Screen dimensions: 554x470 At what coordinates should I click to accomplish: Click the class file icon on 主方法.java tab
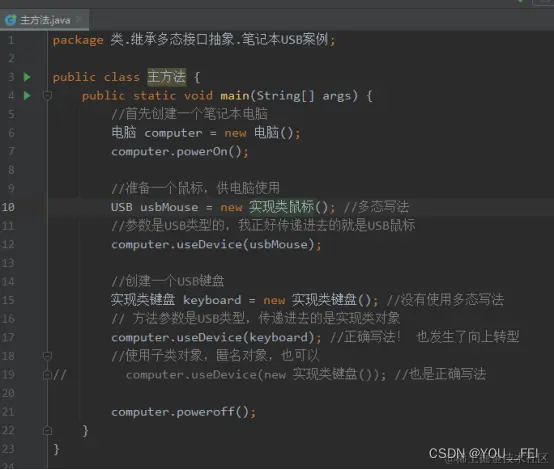click(x=11, y=20)
